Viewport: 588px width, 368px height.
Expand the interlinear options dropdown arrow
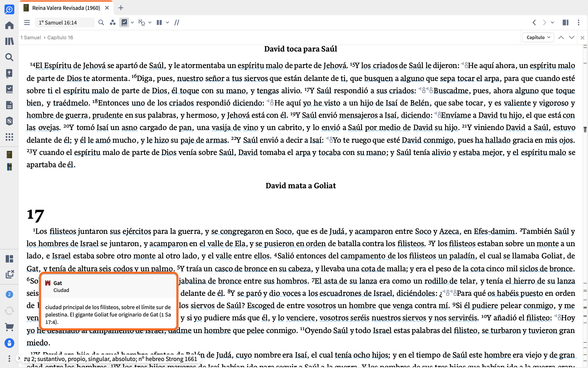[150, 23]
